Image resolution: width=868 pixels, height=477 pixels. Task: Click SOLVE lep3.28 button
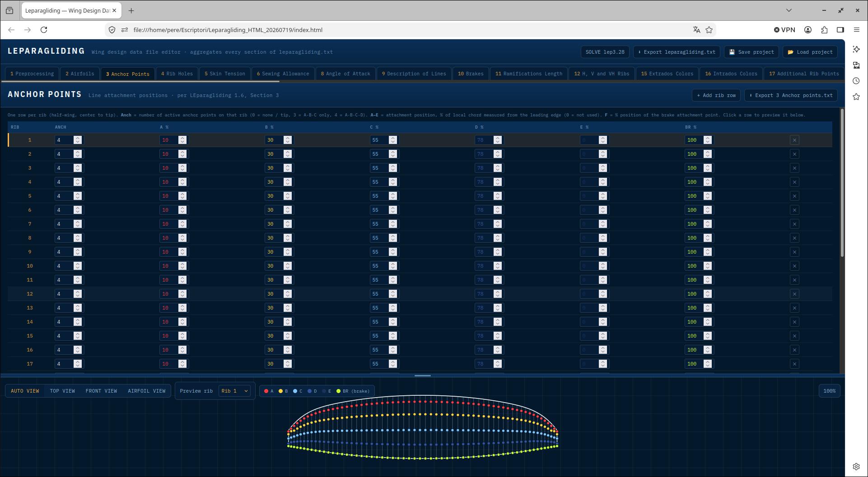(605, 52)
